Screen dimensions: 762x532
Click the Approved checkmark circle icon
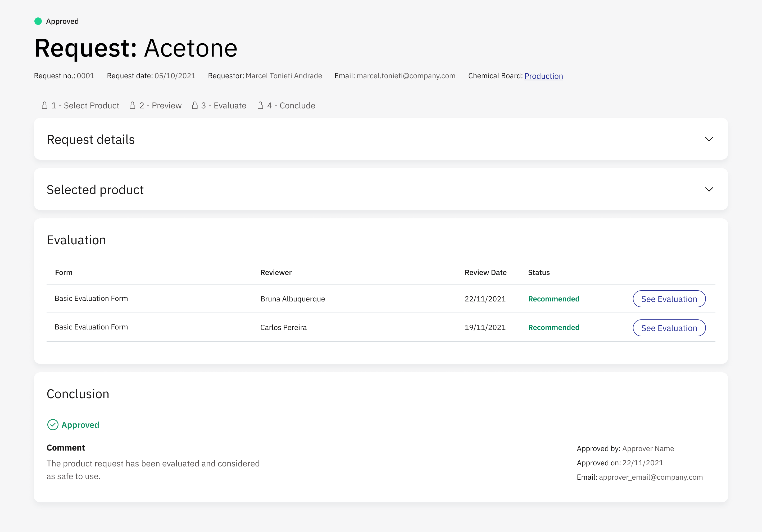coord(53,425)
